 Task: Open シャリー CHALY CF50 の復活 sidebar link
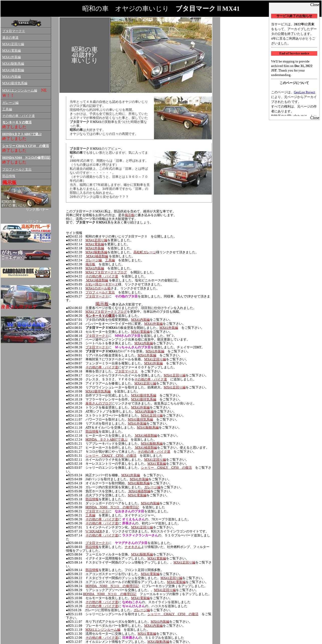tap(26, 146)
